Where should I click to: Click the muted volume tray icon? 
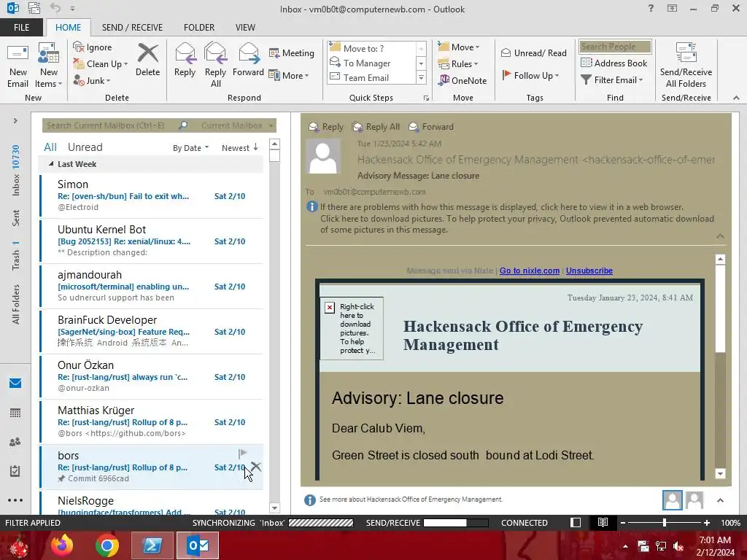pos(678,546)
